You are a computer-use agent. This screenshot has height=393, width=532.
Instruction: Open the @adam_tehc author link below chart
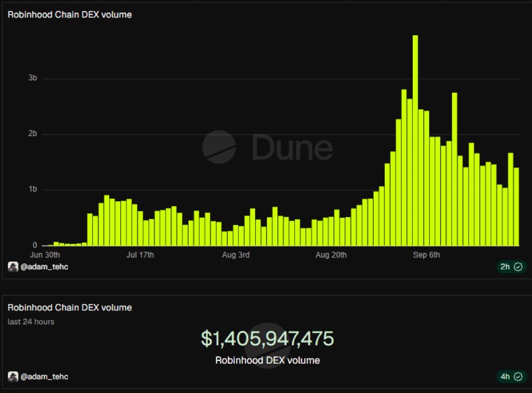44,267
